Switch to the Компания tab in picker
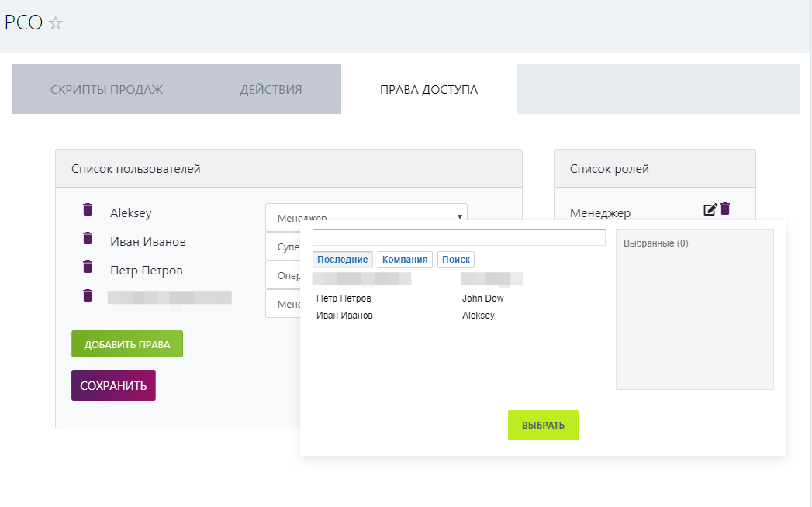This screenshot has width=812, height=507. pos(405,260)
